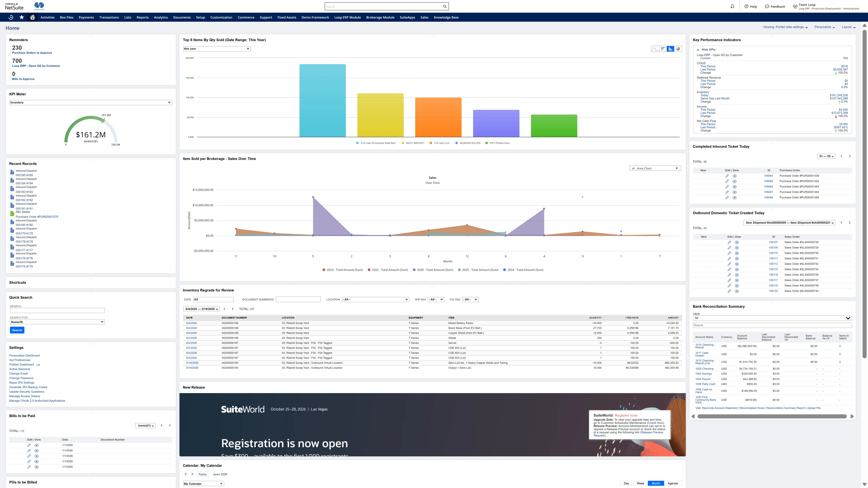868x488 pixels.
Task: Click the global search magnifier icon
Action: tap(445, 6)
